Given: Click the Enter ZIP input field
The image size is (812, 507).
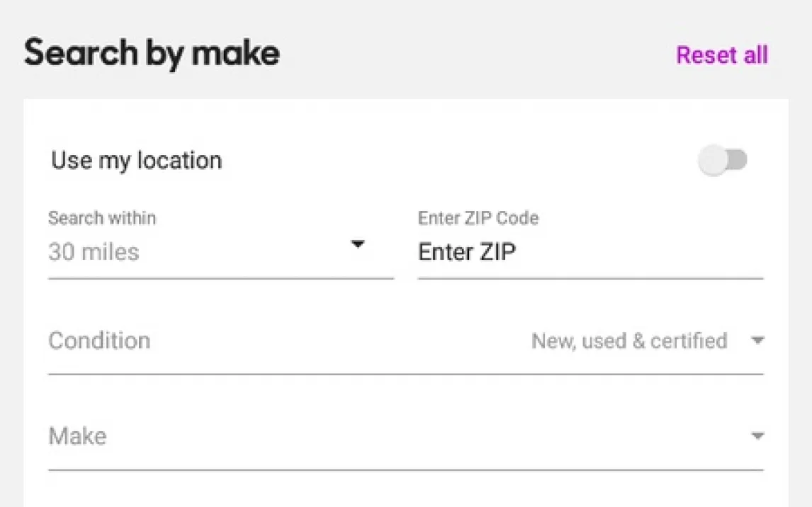Looking at the screenshot, I should tap(590, 252).
